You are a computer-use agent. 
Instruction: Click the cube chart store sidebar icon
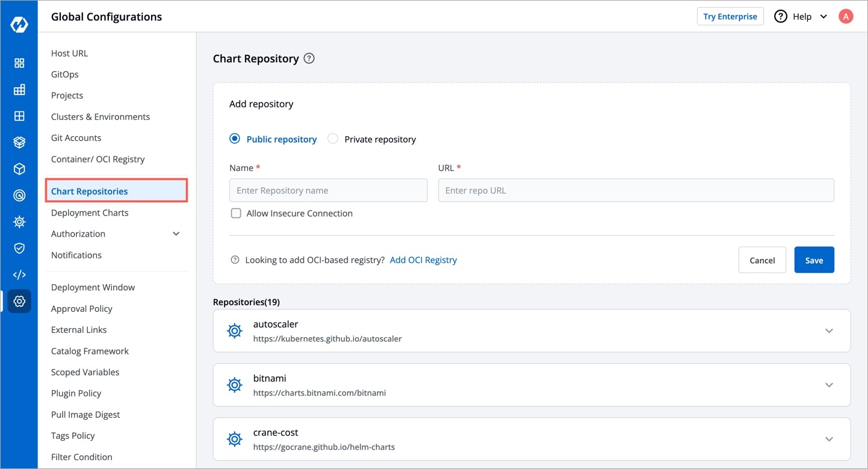click(x=19, y=169)
